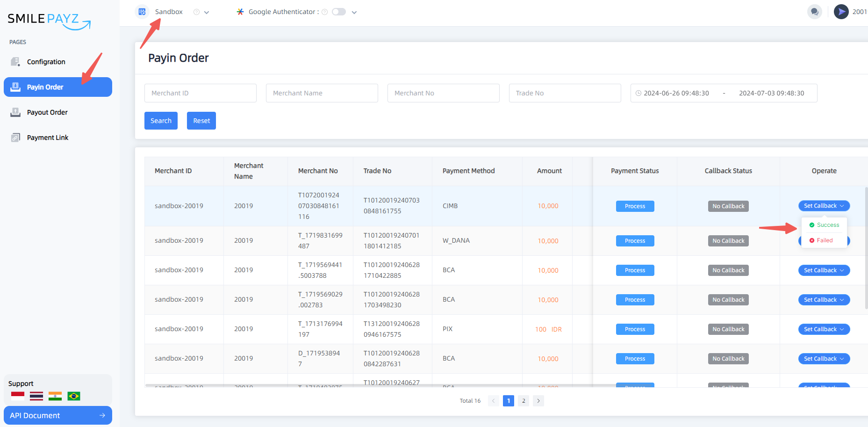Click the vertical table scrollbar
The width and height of the screenshot is (868, 427).
coord(866,248)
